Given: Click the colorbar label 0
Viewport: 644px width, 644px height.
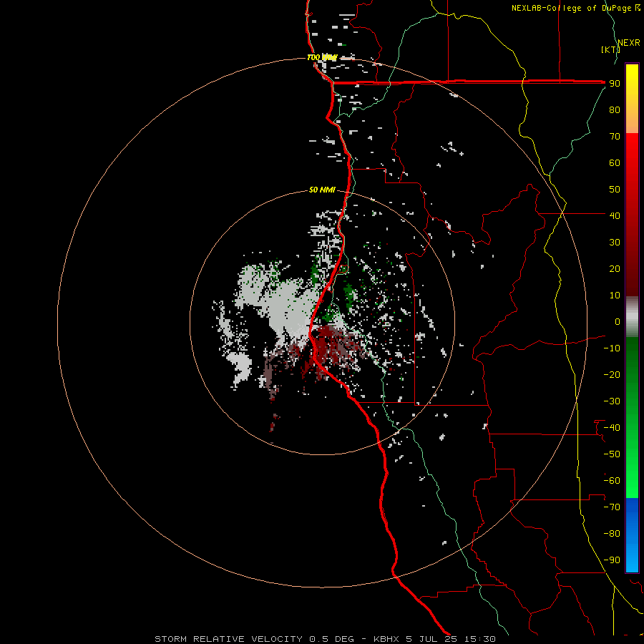Looking at the screenshot, I should (x=618, y=321).
